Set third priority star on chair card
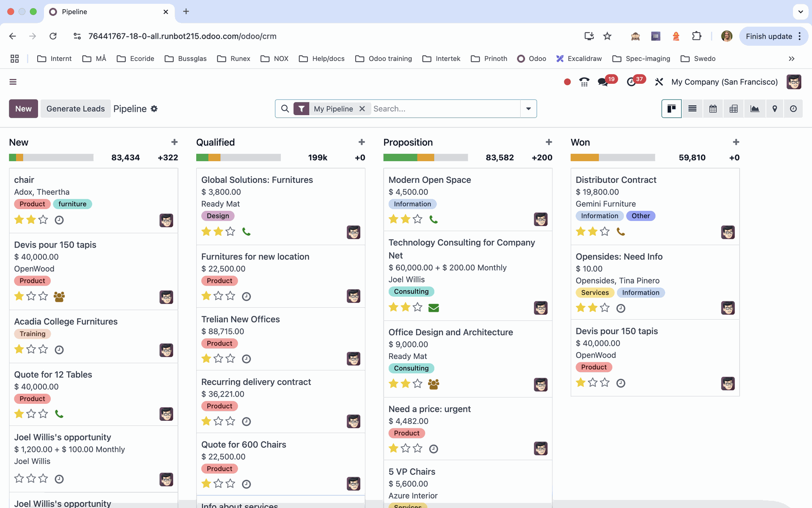This screenshot has width=812, height=508. point(43,220)
